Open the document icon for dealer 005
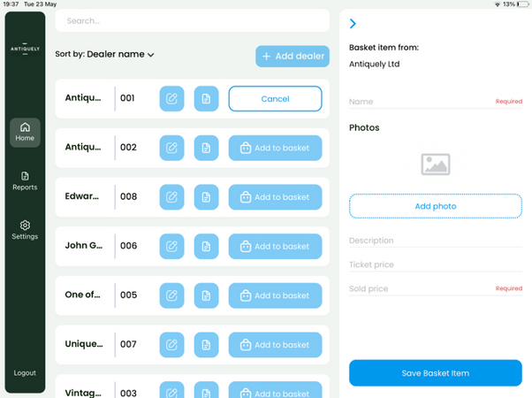Viewport: 532px width, 398px height. (206, 295)
